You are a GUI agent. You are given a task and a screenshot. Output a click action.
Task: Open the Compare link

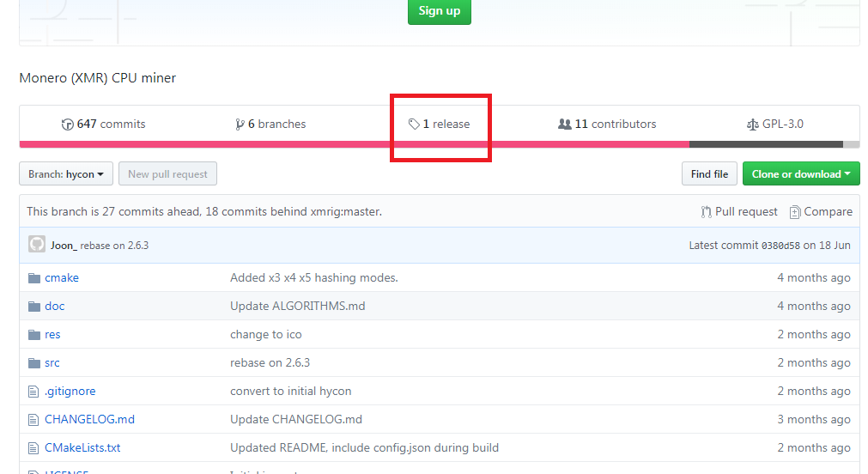click(x=821, y=211)
